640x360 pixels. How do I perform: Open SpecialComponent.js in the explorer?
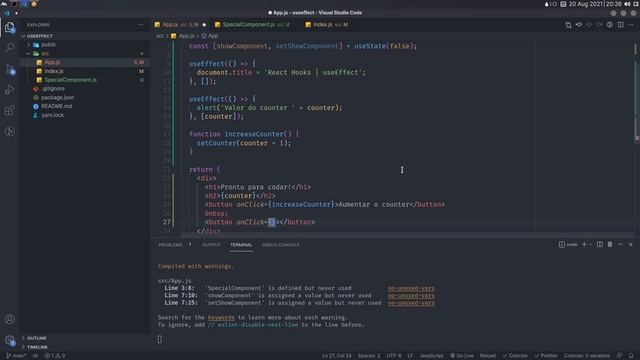click(85, 80)
